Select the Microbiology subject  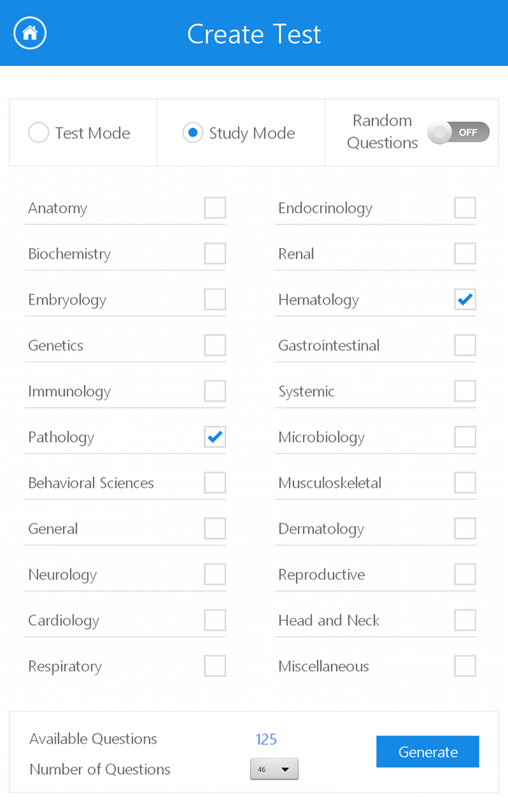(x=465, y=437)
